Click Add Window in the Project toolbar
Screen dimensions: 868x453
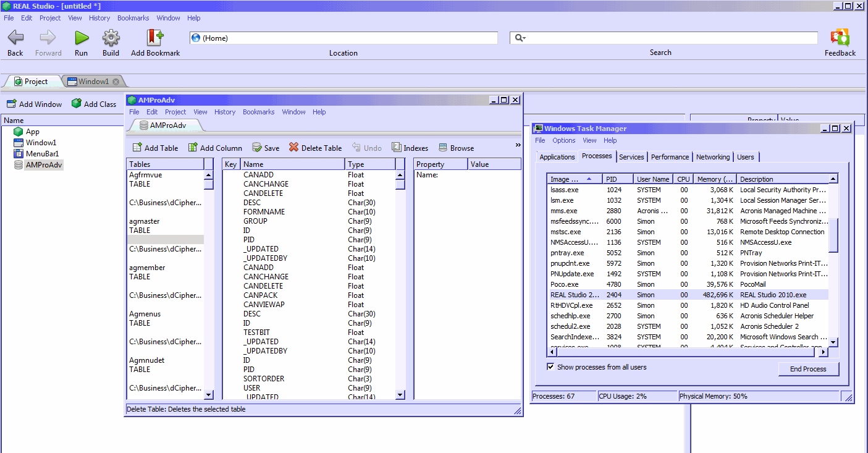click(35, 104)
